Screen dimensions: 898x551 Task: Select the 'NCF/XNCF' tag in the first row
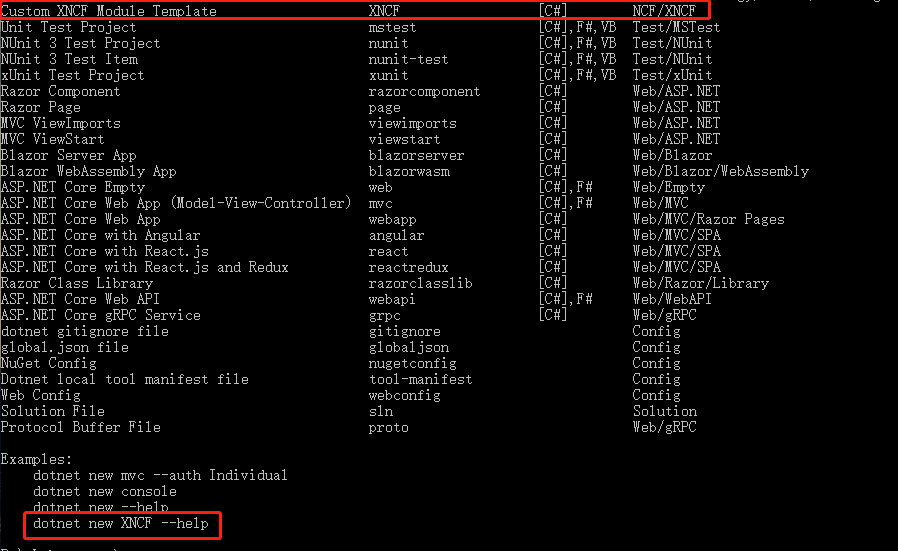664,11
